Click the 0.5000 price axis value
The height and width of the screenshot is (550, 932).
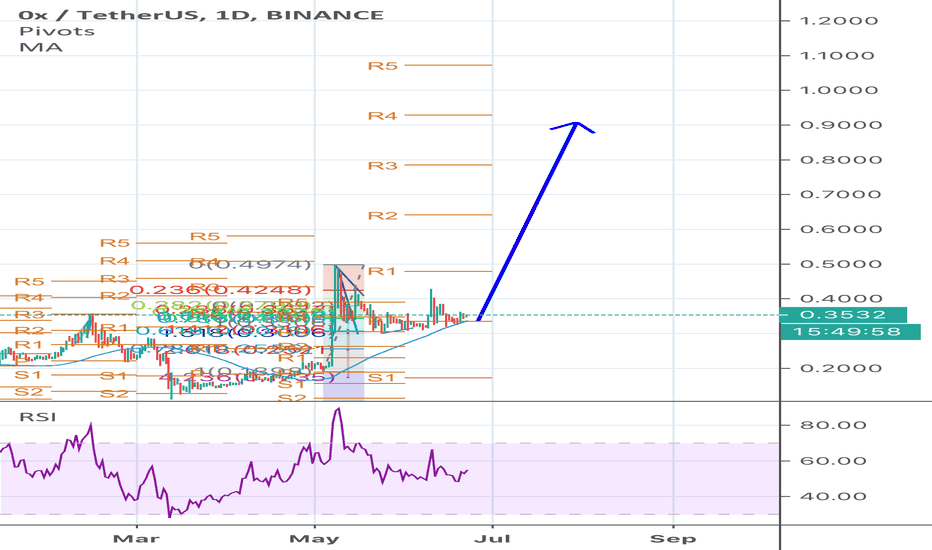pos(840,264)
